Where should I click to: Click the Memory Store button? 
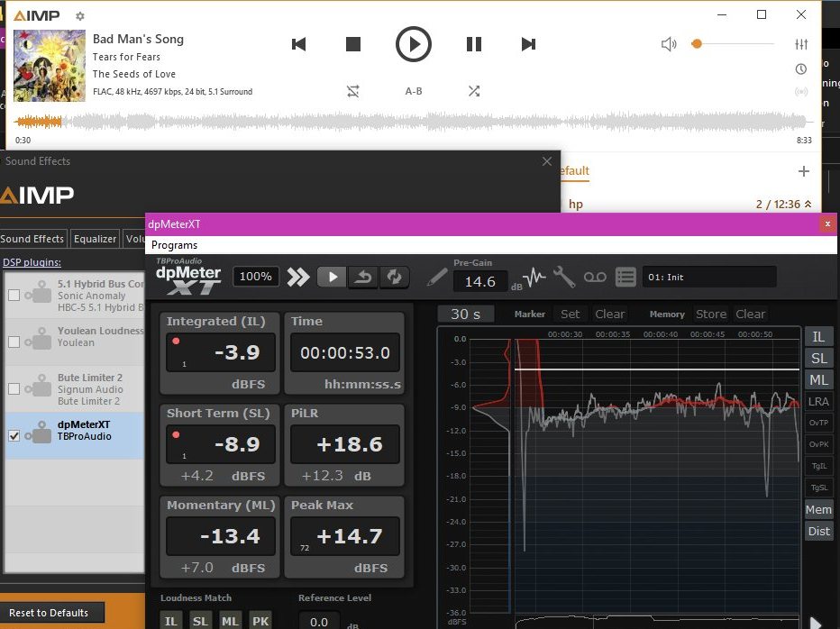(711, 314)
